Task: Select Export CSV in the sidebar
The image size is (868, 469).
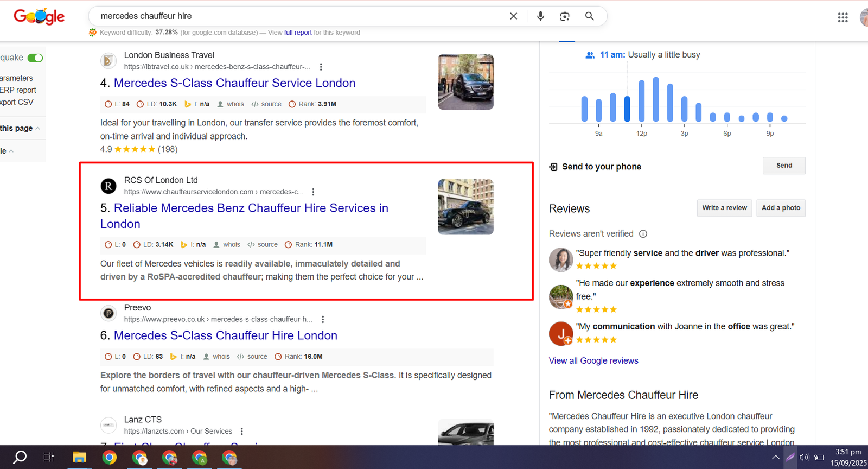Action: pos(17,102)
